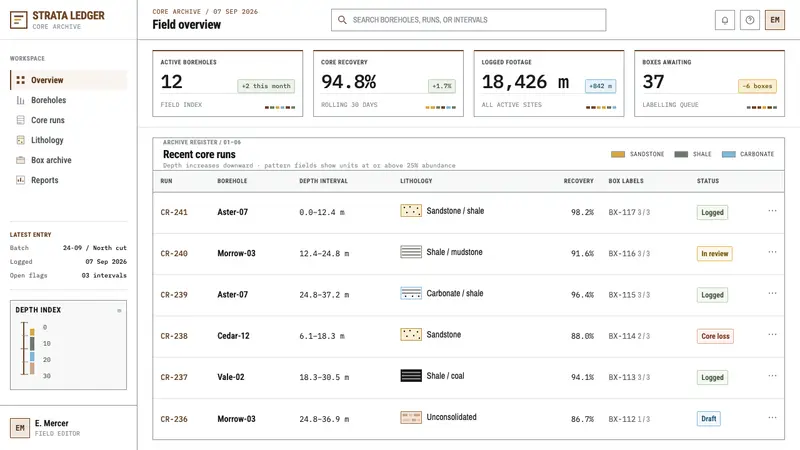Image resolution: width=800 pixels, height=450 pixels.
Task: Click the Core runs list icon
Action: click(20, 120)
